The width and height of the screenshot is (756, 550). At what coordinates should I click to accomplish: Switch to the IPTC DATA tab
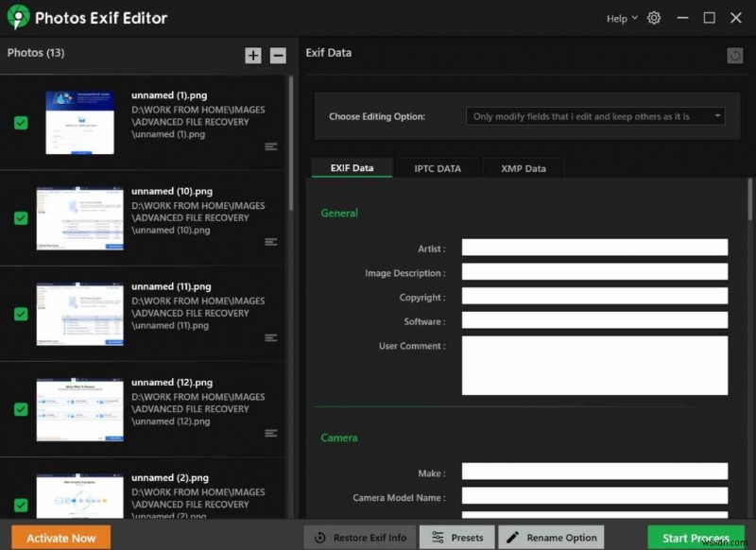click(x=438, y=167)
